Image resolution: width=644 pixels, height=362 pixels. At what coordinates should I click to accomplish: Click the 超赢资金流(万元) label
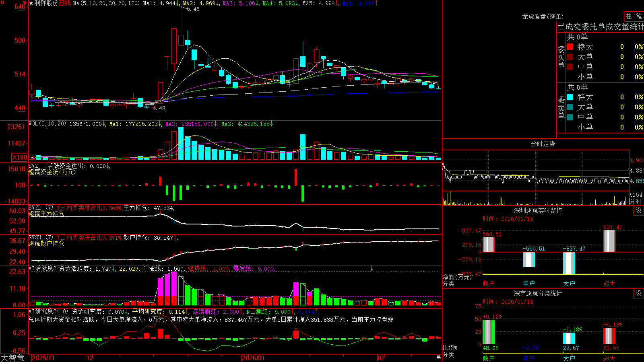(52, 172)
